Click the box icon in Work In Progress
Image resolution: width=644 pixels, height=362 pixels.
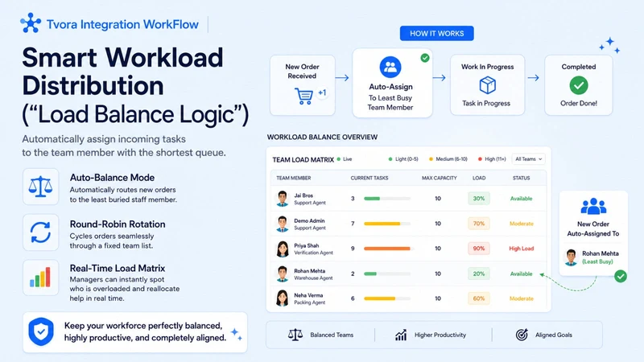(x=488, y=85)
